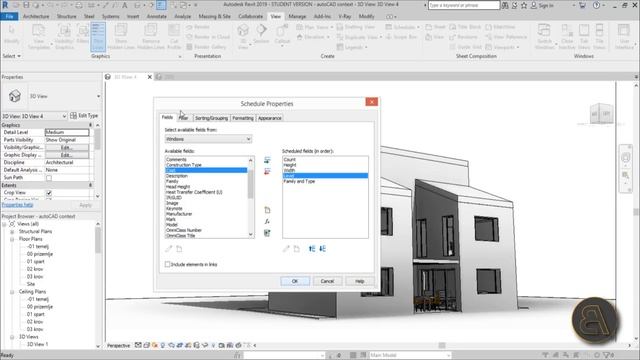The width and height of the screenshot is (640, 360).
Task: Open the 3D View: 3D View 4 instance dropdown
Action: 34,116
